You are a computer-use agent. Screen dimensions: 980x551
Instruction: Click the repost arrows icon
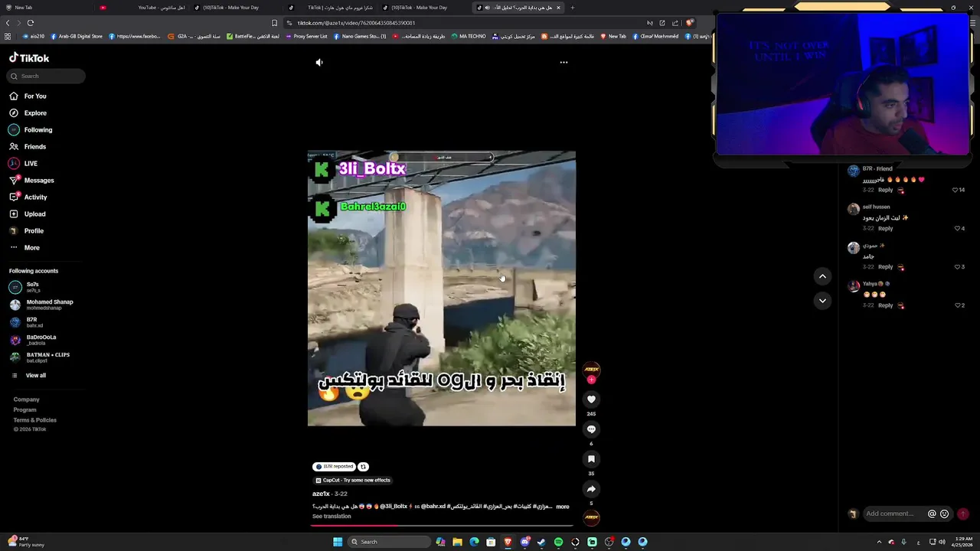364,467
